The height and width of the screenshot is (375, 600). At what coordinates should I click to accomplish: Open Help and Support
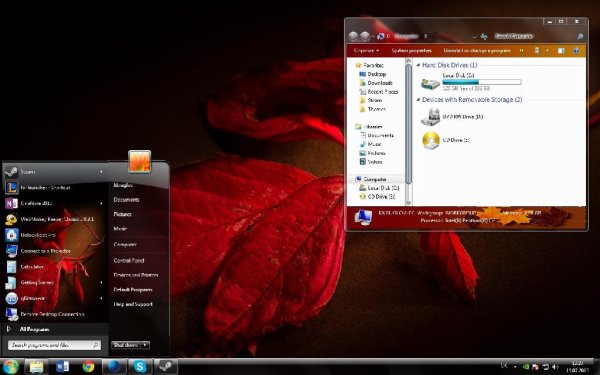[x=133, y=304]
